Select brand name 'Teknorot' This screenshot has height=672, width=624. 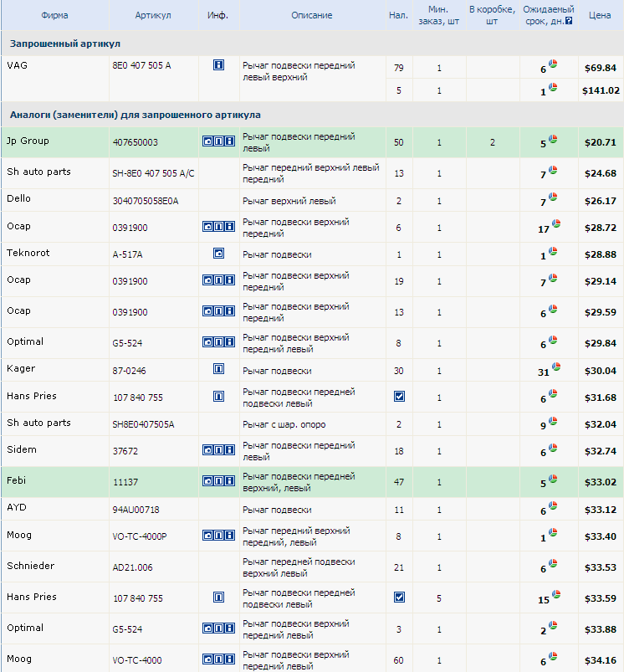(x=28, y=253)
